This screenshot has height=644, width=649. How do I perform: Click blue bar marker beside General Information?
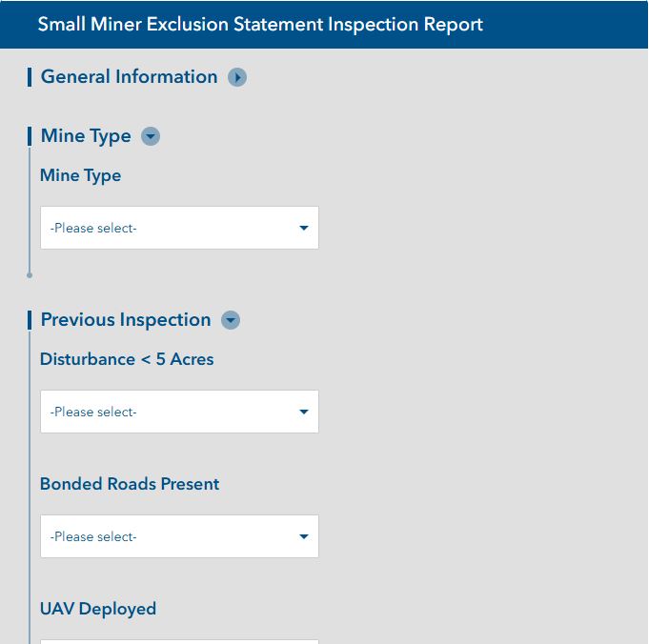[30, 77]
